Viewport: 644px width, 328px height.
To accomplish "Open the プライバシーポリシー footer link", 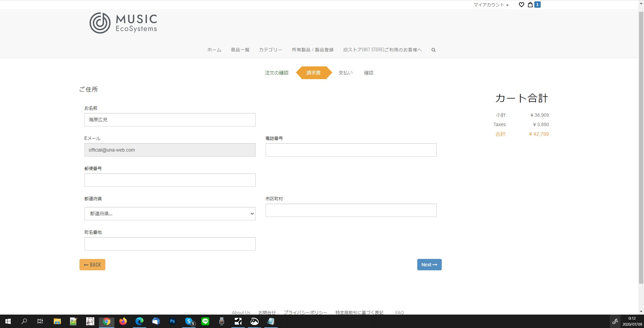I will [305, 312].
